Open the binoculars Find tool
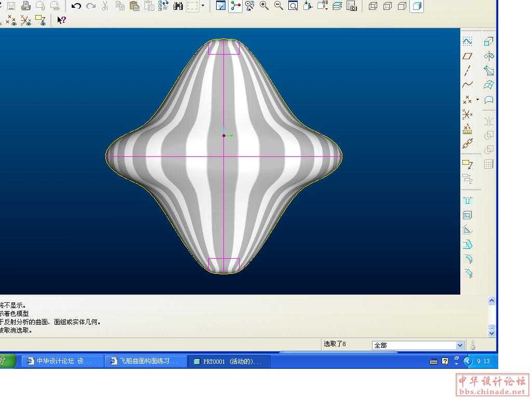This screenshot has width=532, height=399. click(178, 5)
